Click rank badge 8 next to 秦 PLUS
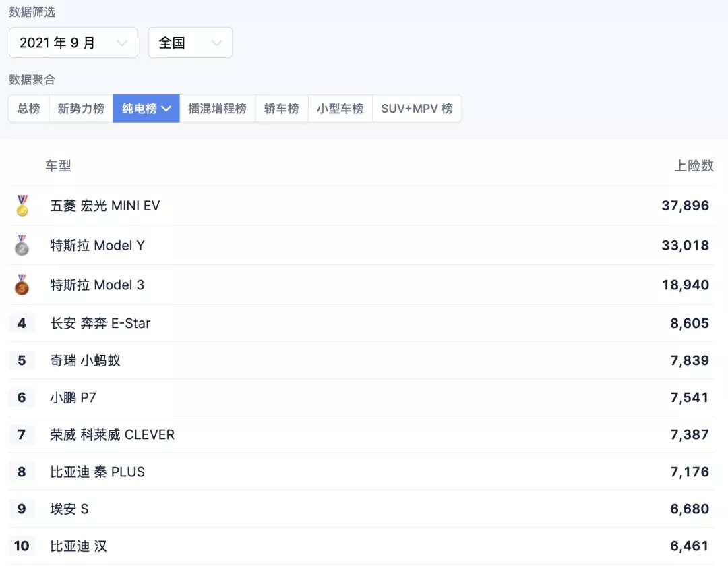728x566 pixels. pos(22,472)
